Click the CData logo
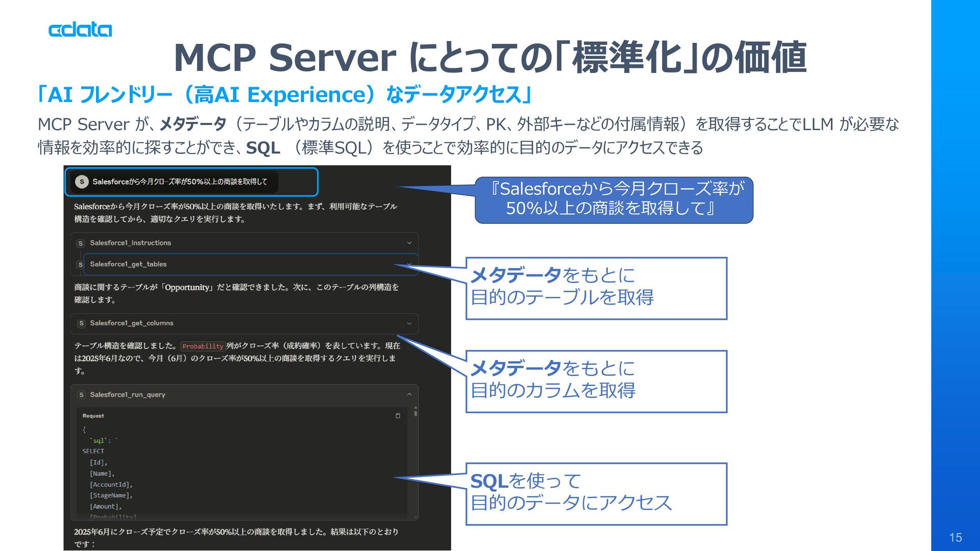 point(80,30)
